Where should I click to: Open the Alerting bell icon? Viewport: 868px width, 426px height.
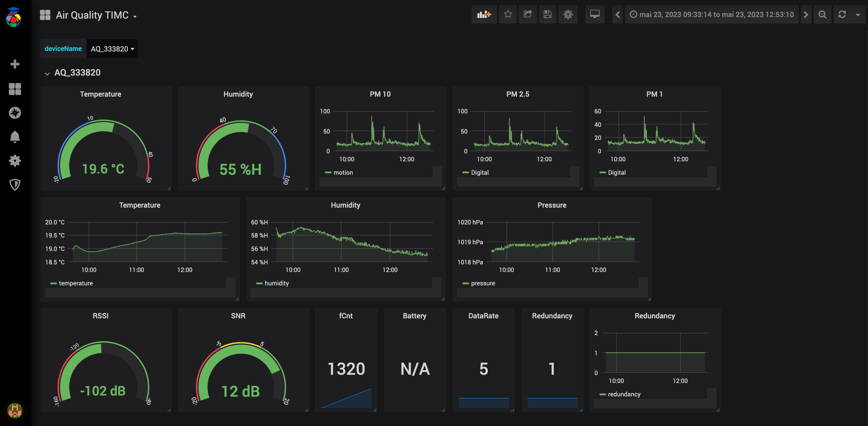[15, 137]
